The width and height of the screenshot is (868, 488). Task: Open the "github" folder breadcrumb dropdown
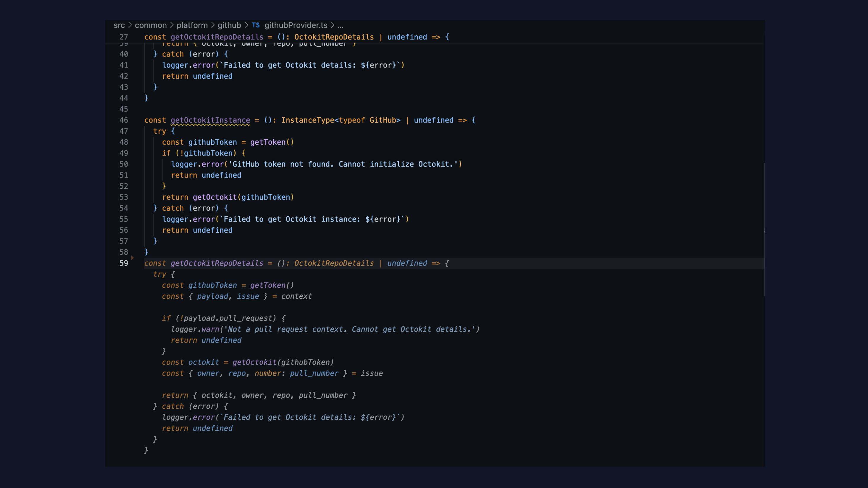230,25
